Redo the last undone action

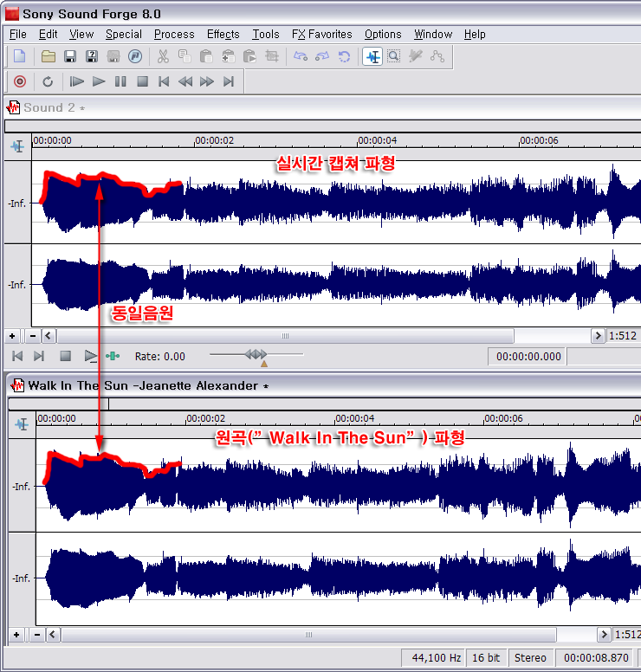point(322,56)
